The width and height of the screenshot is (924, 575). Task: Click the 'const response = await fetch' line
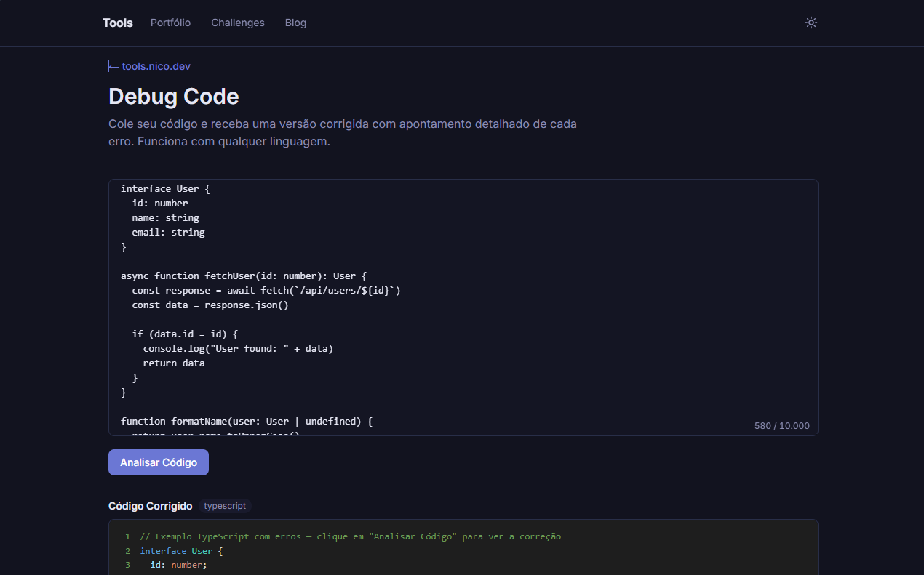[x=266, y=290]
